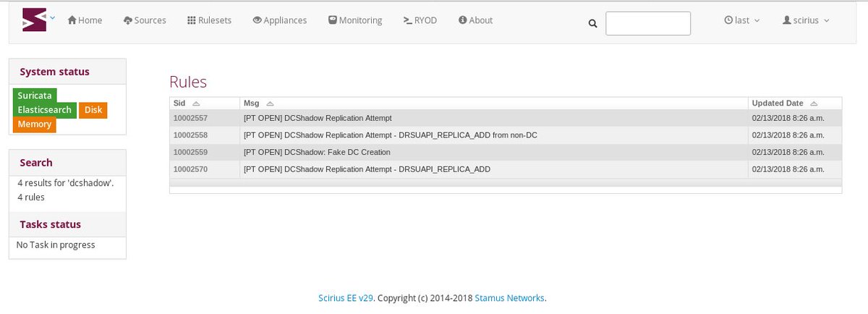
Task: Open the About page
Action: coord(475,20)
